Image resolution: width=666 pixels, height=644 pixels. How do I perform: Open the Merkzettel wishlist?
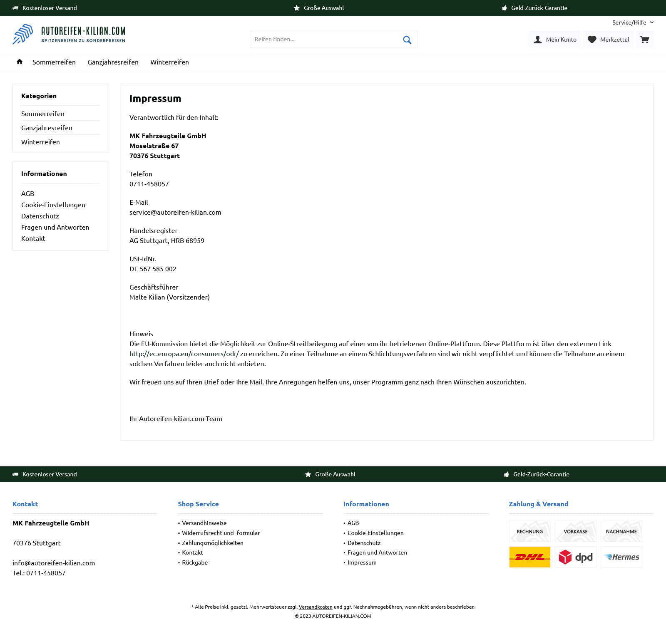coord(609,40)
